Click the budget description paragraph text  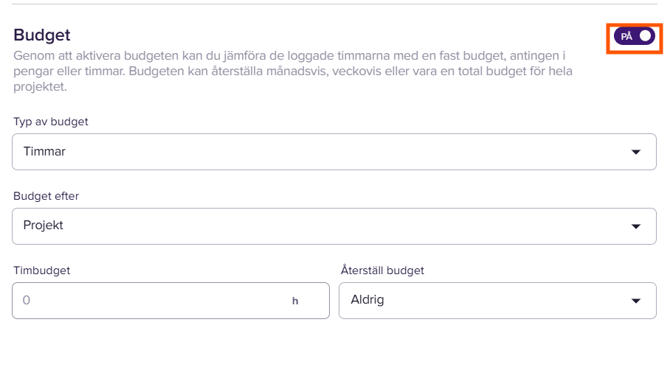[293, 71]
